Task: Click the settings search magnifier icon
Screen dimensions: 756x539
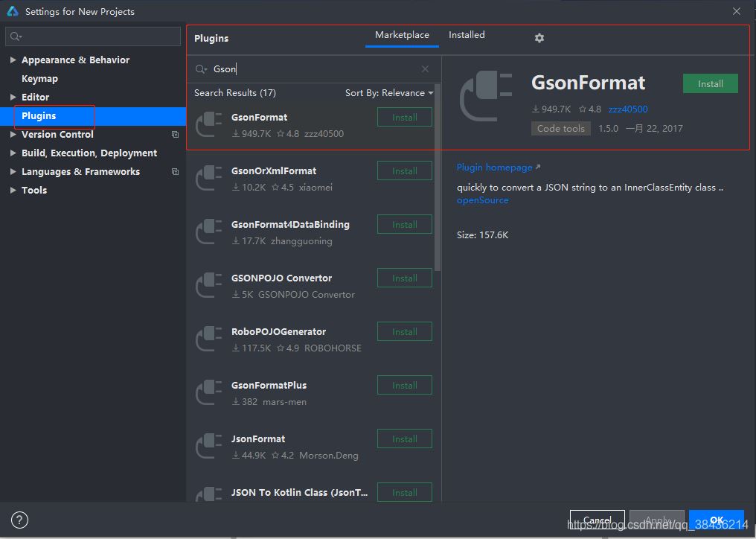Action: [x=16, y=36]
